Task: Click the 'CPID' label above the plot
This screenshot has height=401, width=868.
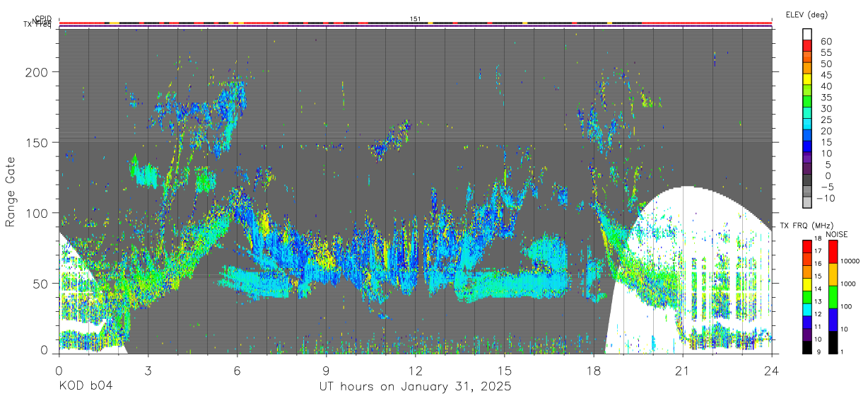Action: (x=44, y=19)
